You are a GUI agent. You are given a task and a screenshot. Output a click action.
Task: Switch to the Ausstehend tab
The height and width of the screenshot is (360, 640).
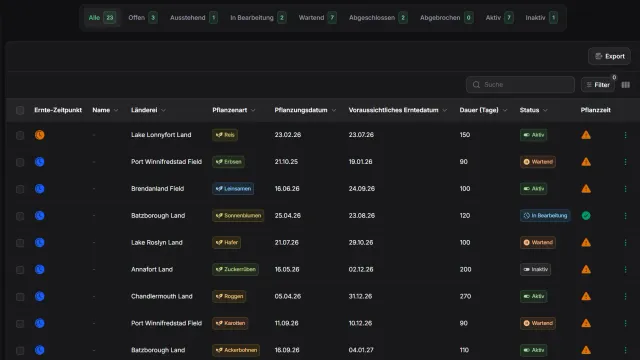point(193,18)
